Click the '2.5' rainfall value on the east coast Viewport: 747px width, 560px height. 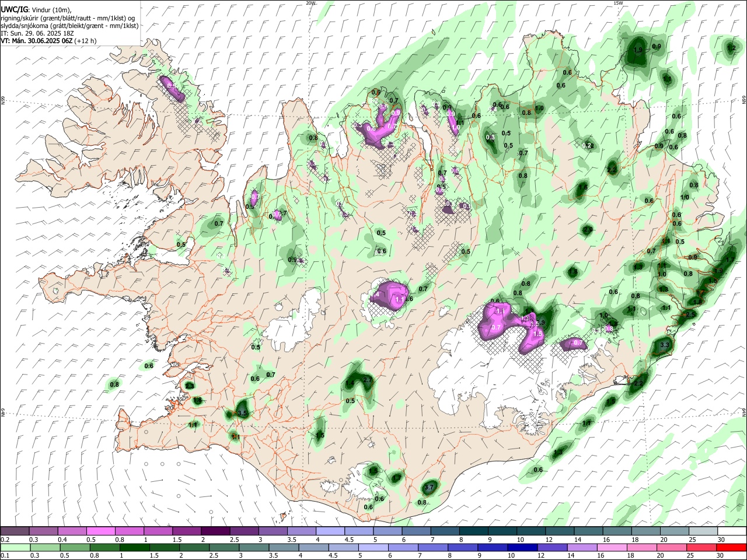(x=691, y=314)
